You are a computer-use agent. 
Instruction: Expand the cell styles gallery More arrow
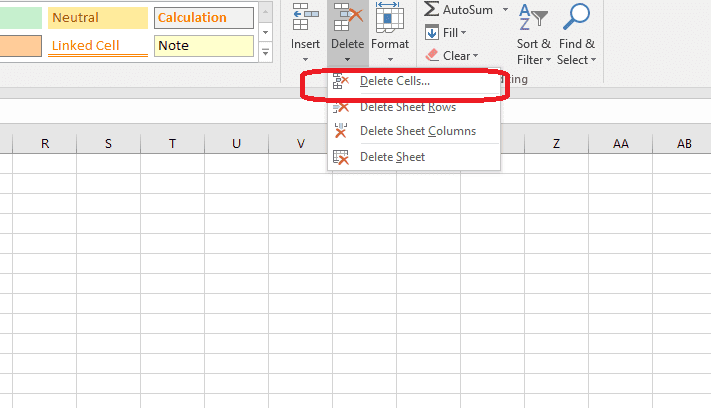[265, 49]
